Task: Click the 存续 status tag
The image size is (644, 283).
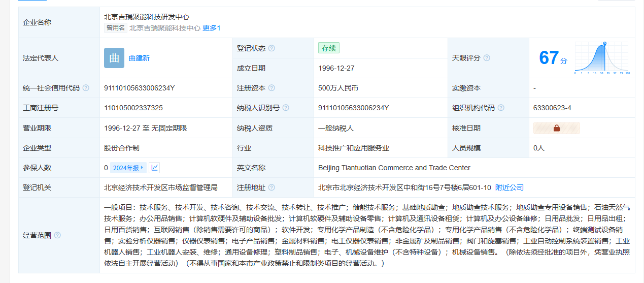Action: [328, 48]
